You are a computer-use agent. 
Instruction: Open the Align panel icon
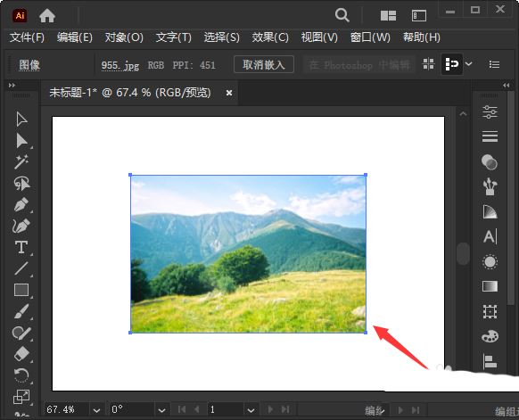pyautogui.click(x=490, y=361)
